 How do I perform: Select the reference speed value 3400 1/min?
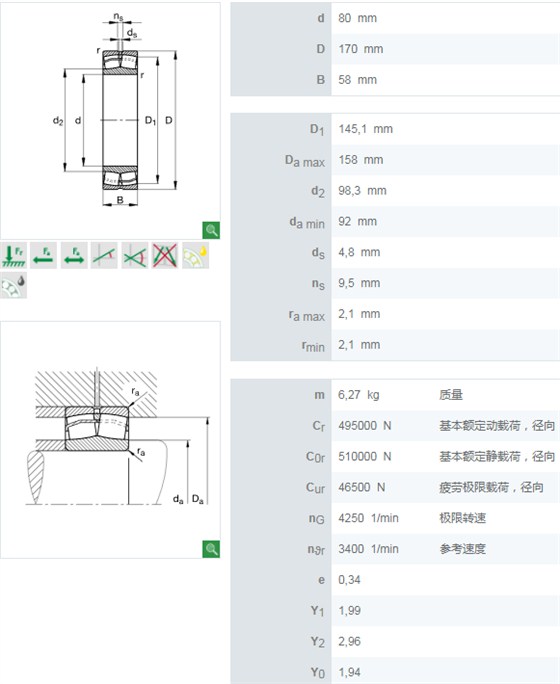click(x=368, y=549)
